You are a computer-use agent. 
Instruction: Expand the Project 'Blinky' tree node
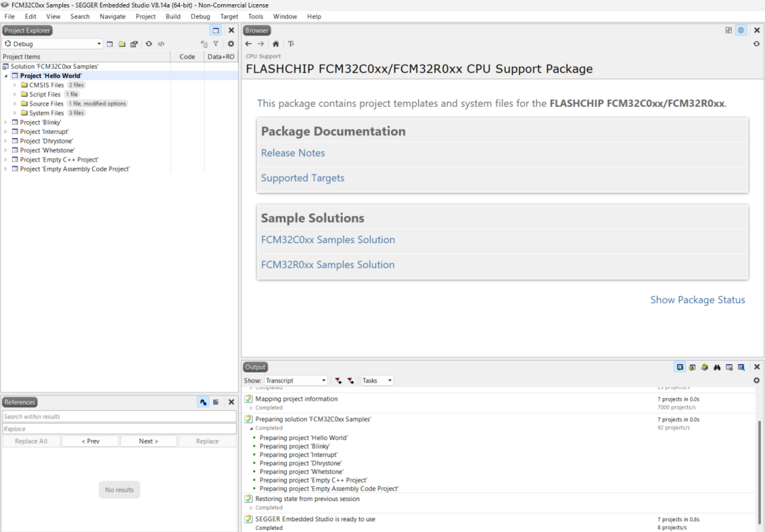tap(6, 123)
